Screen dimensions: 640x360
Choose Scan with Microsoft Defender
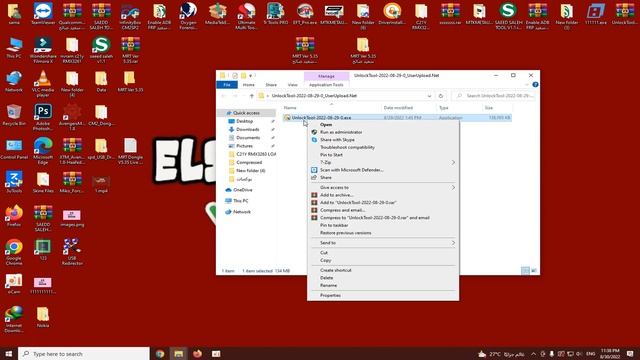click(383, 170)
